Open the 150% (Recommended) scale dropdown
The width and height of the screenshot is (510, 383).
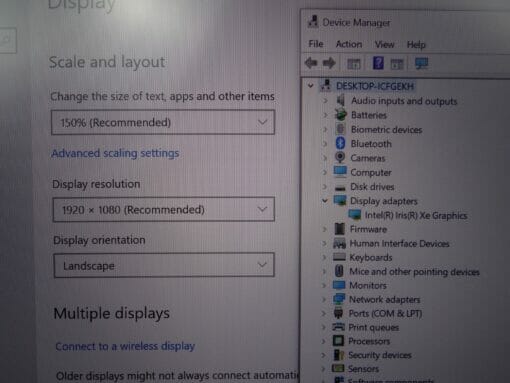point(163,122)
